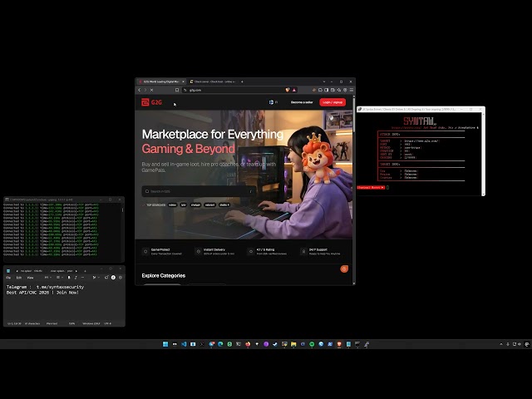The height and width of the screenshot is (399, 532).
Task: Switch to Brave on the taskbar
Action: pyautogui.click(x=339, y=344)
